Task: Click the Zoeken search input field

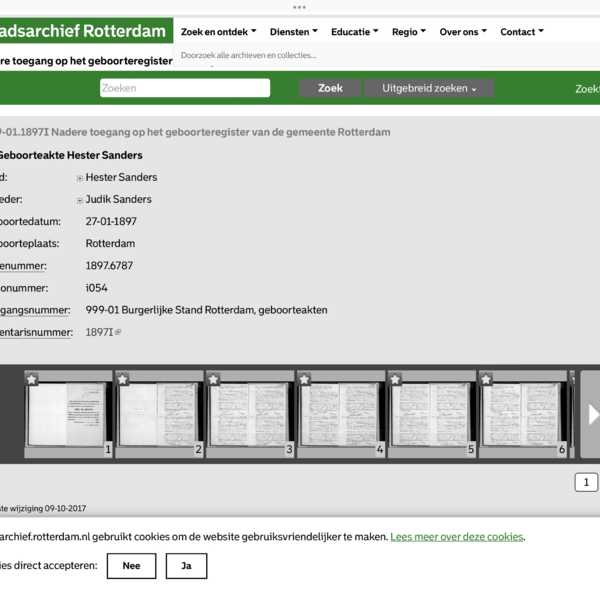Action: [x=185, y=88]
